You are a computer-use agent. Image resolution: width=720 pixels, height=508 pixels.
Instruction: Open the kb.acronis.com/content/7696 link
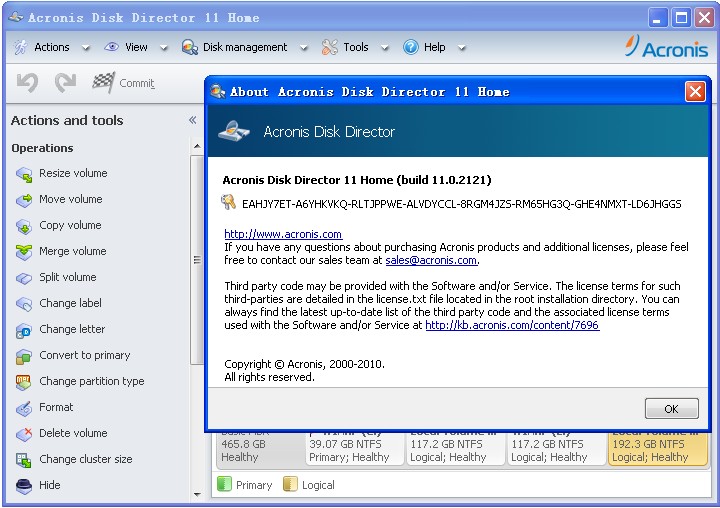(x=512, y=326)
